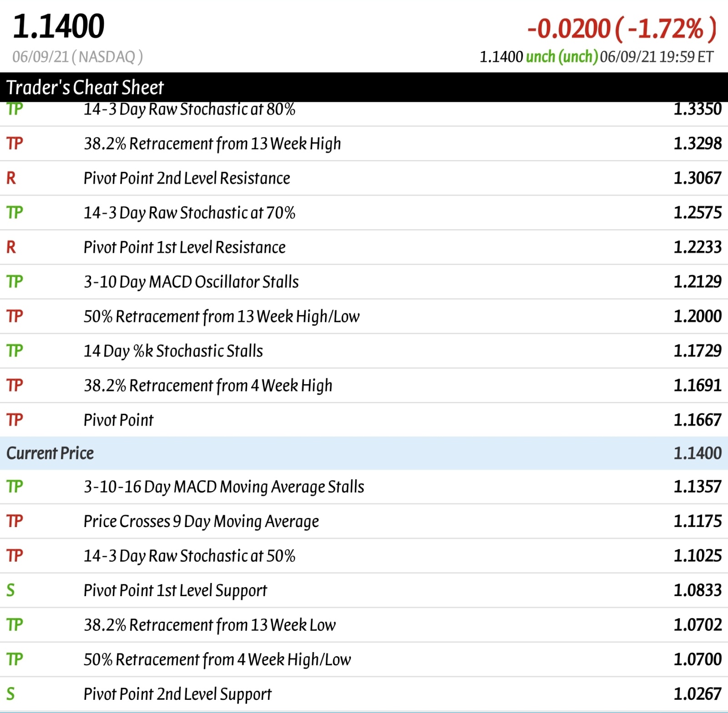Click 38.2% Retracement from 13 Week Low
Screen dimensions: 728x713
pyautogui.click(x=210, y=625)
